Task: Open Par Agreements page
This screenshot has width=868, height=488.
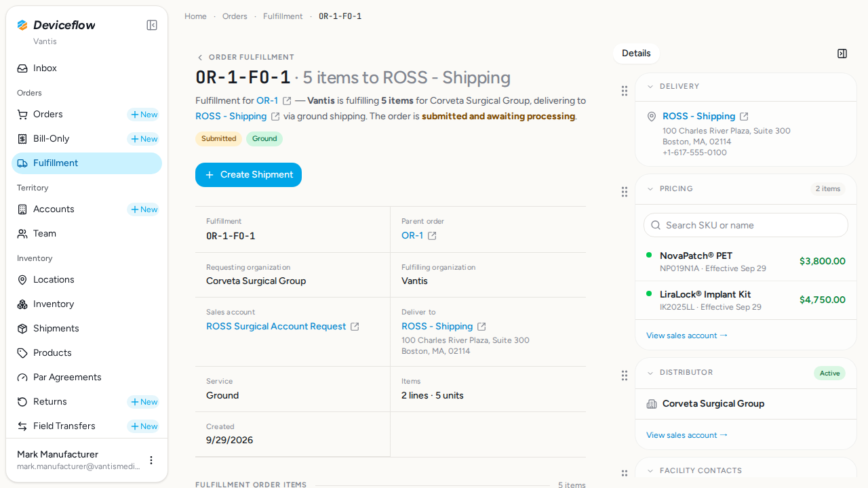Action: [x=87, y=378]
